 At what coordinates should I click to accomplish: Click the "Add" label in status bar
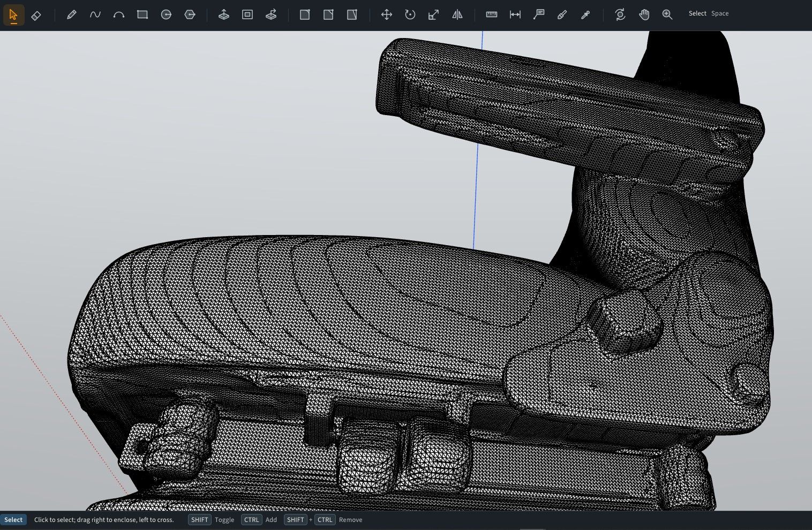coord(271,520)
